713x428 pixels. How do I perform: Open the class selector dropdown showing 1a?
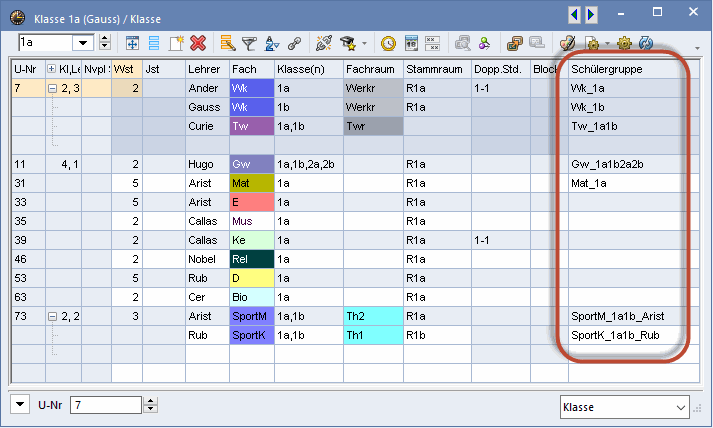pyautogui.click(x=104, y=43)
